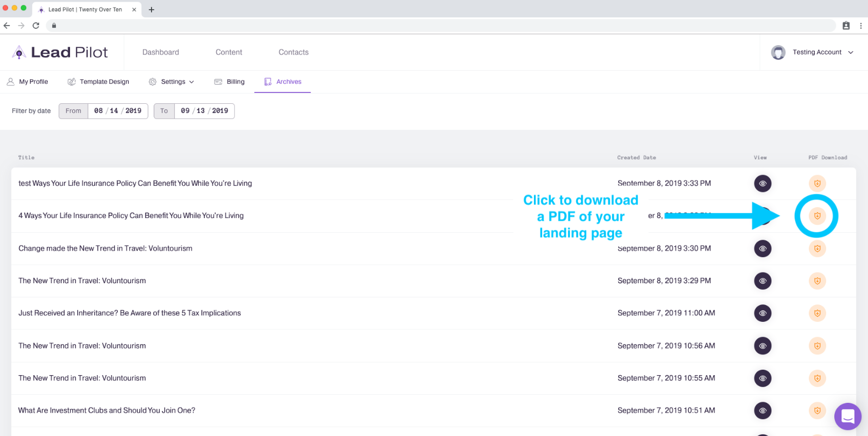Click 'Change made the New Trend in Travel' title

coord(105,248)
